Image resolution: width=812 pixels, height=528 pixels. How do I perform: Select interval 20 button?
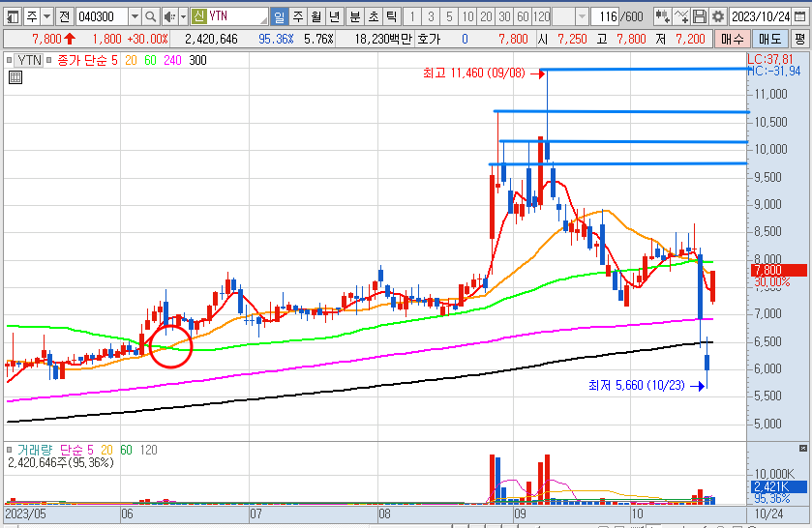click(x=486, y=17)
